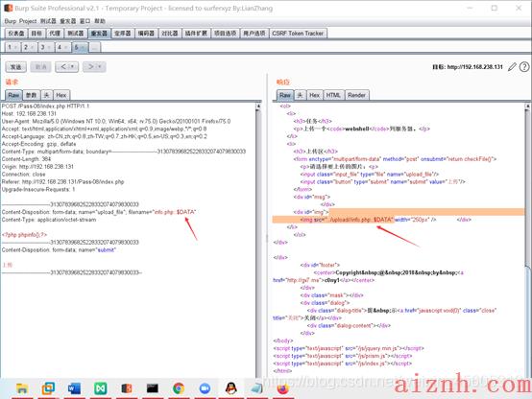The image size is (532, 399).
Task: Select the request Raw tab
Action: 13,95
